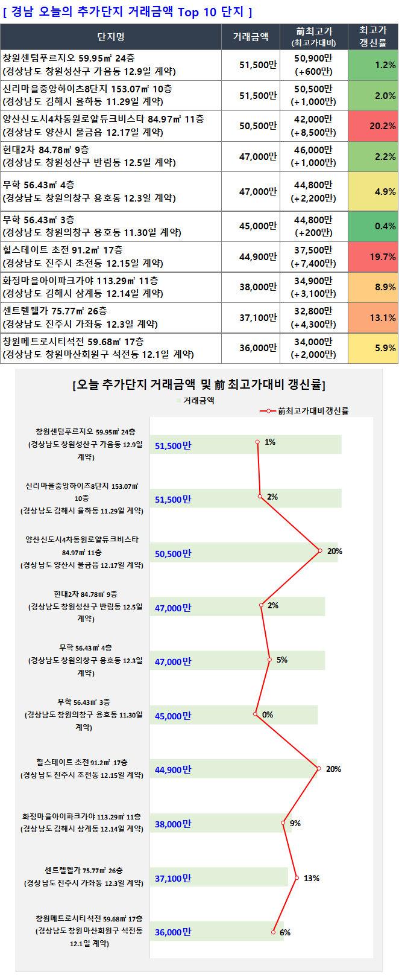Select table row name '센트렐웰가 75.77㎡ 26층'
The width and height of the screenshot is (399, 980).
(55, 311)
